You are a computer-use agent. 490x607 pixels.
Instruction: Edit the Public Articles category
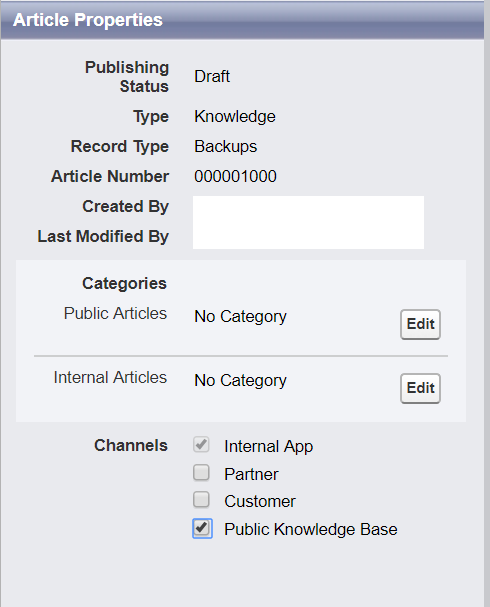click(420, 324)
